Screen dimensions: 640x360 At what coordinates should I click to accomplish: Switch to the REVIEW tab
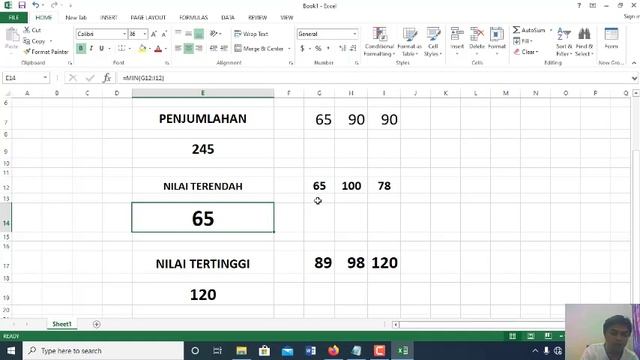[258, 18]
